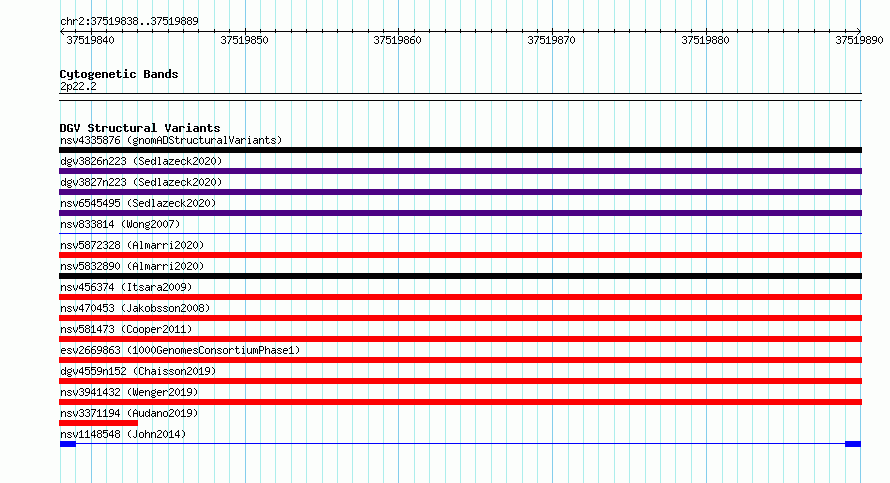Click the red bar for esv2669863
Viewport: 890px width, 483px height.
(460, 360)
